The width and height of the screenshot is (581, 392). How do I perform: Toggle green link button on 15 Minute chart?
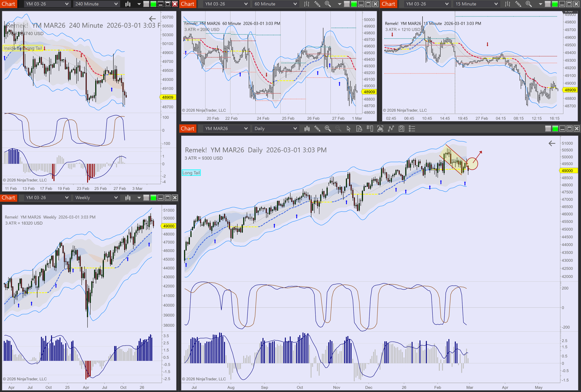point(555,4)
